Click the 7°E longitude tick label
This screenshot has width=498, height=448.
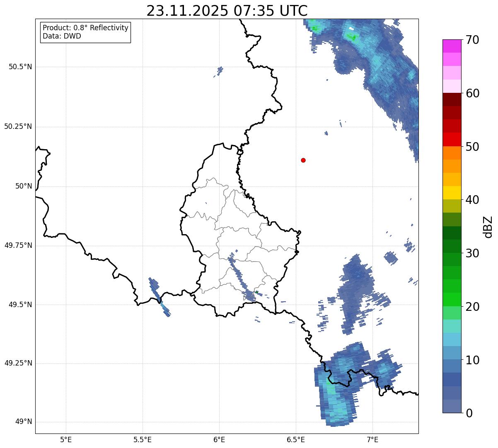(x=372, y=439)
